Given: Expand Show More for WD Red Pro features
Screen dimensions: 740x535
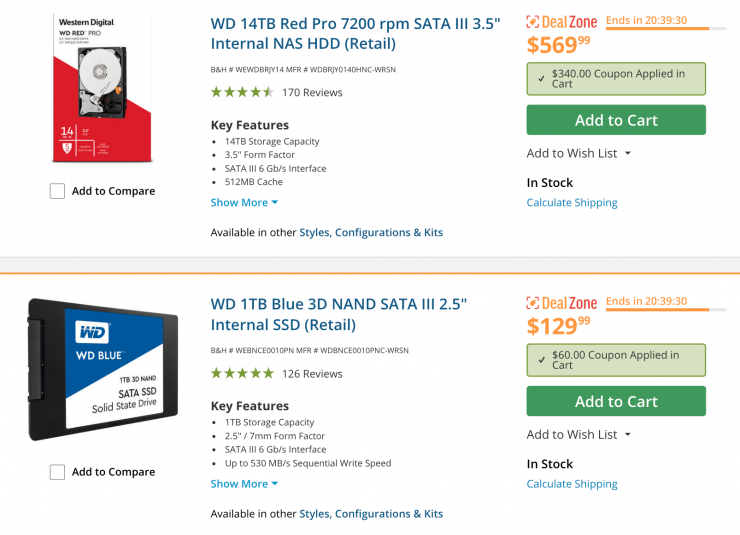Looking at the screenshot, I should pyautogui.click(x=244, y=202).
